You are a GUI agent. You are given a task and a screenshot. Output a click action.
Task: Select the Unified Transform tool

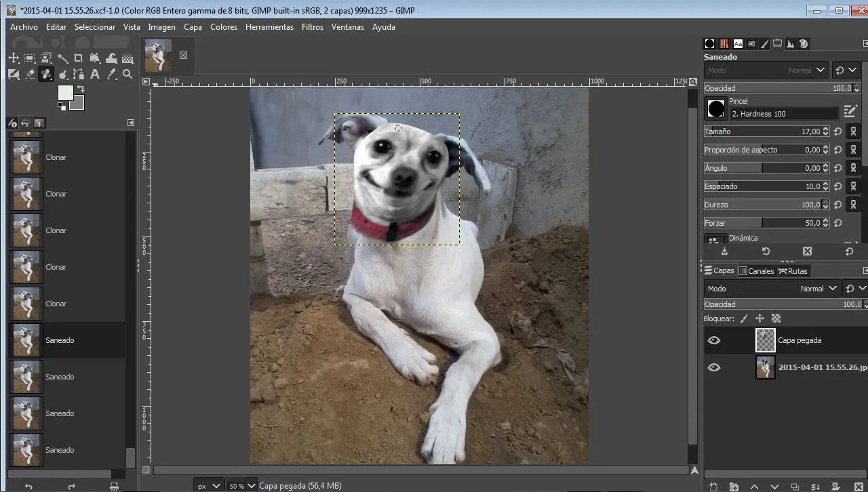[95, 58]
